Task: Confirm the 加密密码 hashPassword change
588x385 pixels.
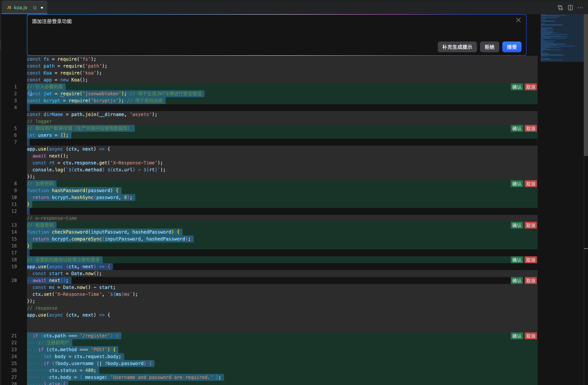Action: pyautogui.click(x=517, y=184)
